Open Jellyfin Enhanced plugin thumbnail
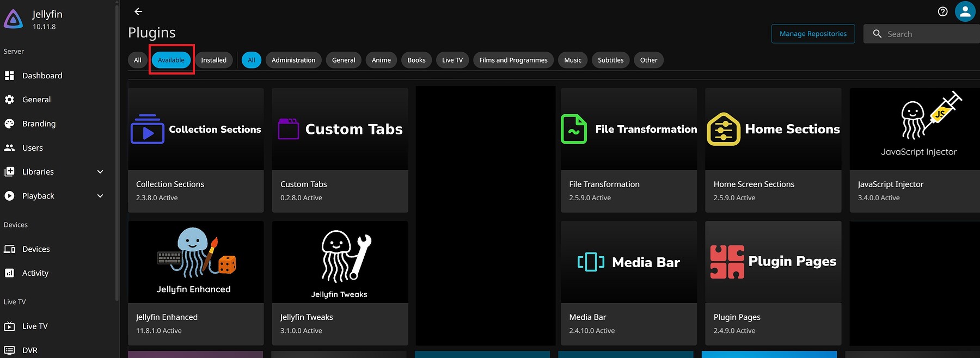This screenshot has height=358, width=980. pyautogui.click(x=196, y=262)
